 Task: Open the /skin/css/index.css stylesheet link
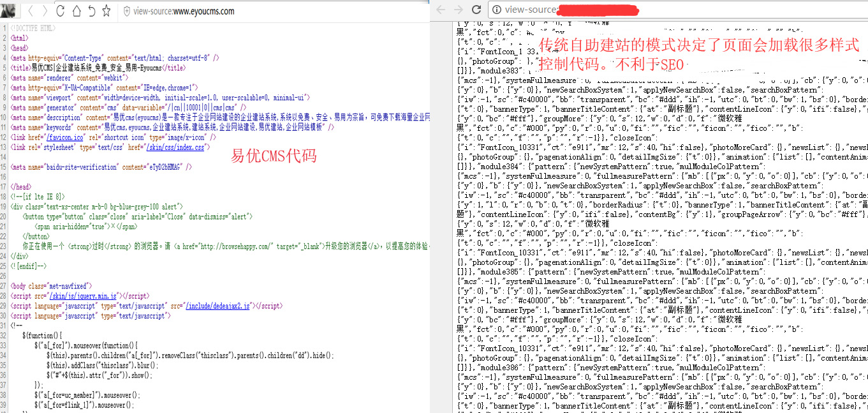click(x=175, y=147)
